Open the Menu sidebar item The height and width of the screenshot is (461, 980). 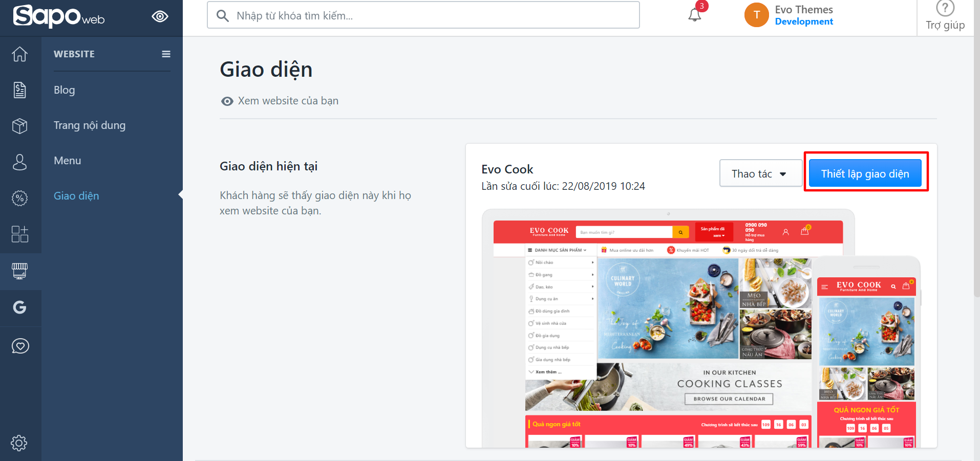coord(68,161)
